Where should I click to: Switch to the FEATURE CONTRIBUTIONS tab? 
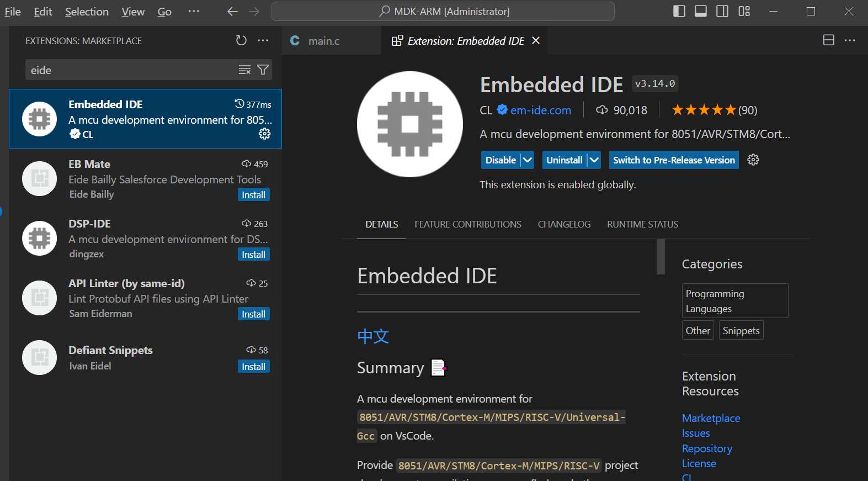coord(468,224)
